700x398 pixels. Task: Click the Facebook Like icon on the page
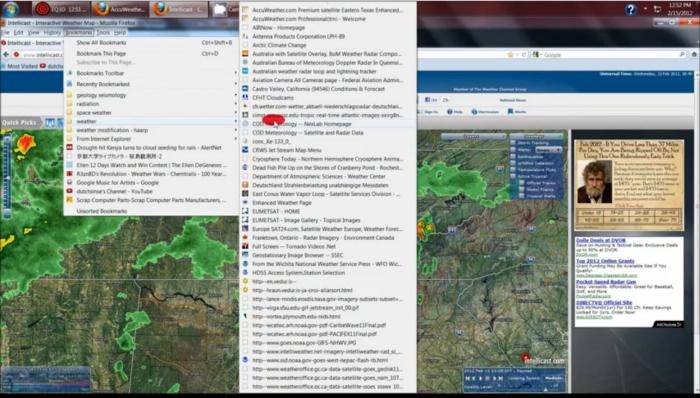(428, 100)
